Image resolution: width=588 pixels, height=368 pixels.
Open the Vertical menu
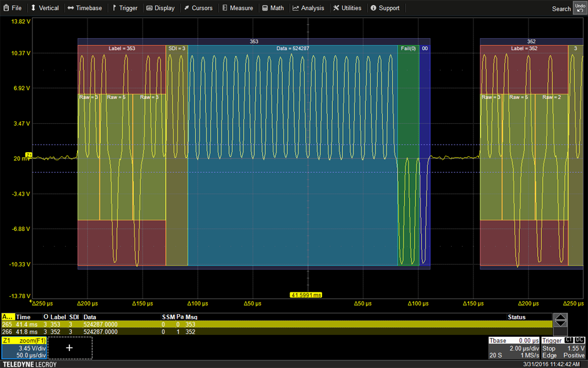44,8
